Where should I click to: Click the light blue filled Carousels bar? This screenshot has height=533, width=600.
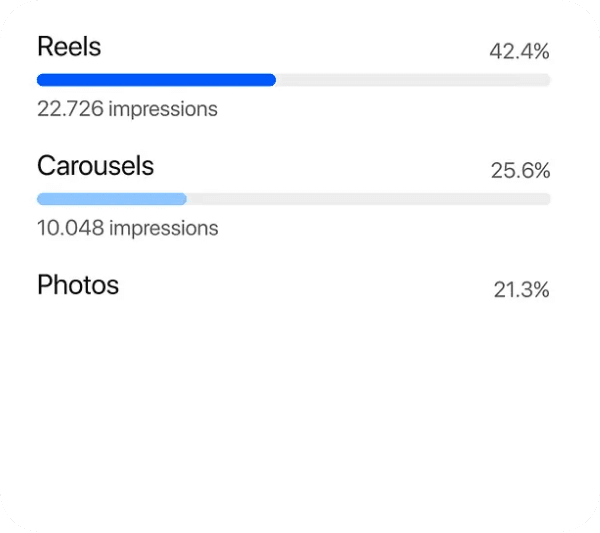[111, 199]
